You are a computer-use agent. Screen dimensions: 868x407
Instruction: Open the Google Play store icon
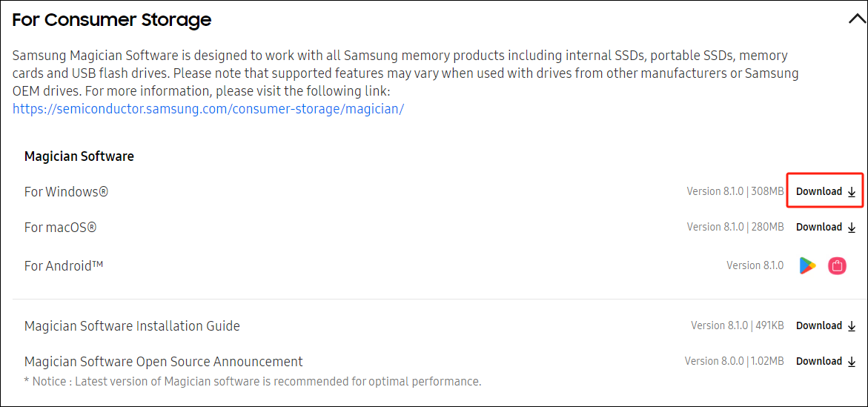pyautogui.click(x=807, y=265)
